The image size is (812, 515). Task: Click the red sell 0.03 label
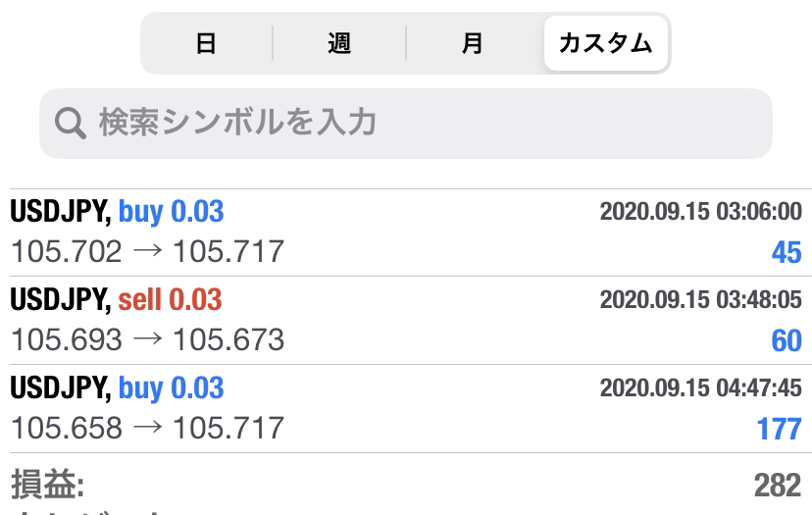click(x=170, y=299)
